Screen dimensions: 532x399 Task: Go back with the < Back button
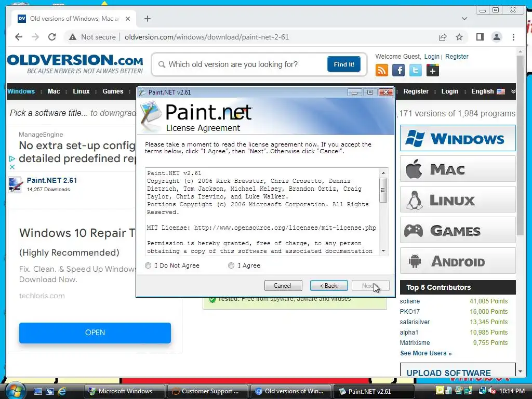click(329, 285)
